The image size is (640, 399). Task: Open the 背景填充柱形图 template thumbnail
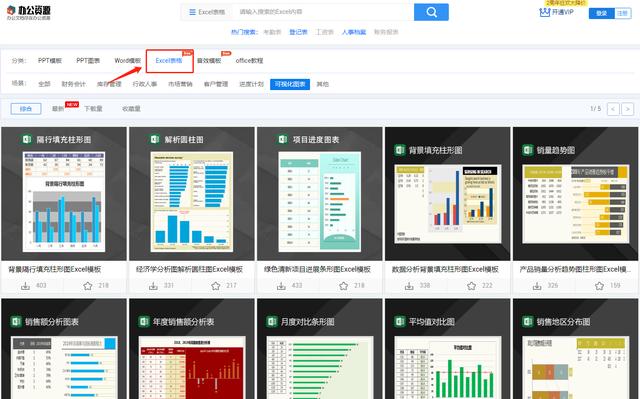point(447,194)
